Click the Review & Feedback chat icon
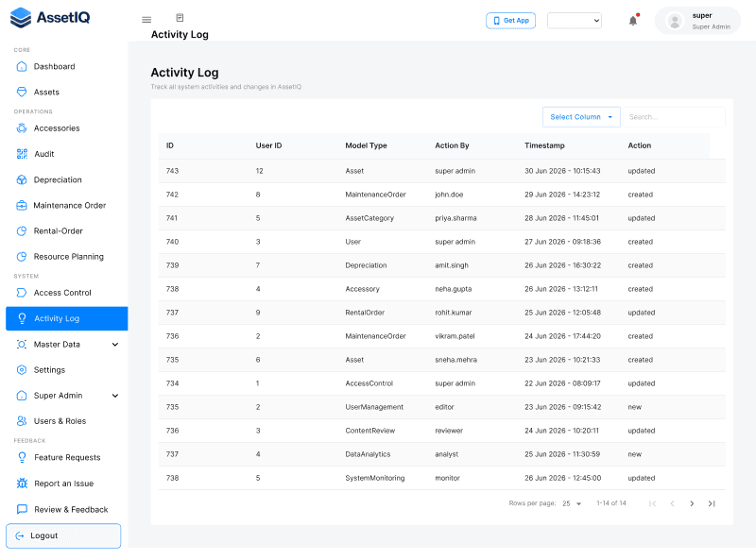 (x=22, y=509)
